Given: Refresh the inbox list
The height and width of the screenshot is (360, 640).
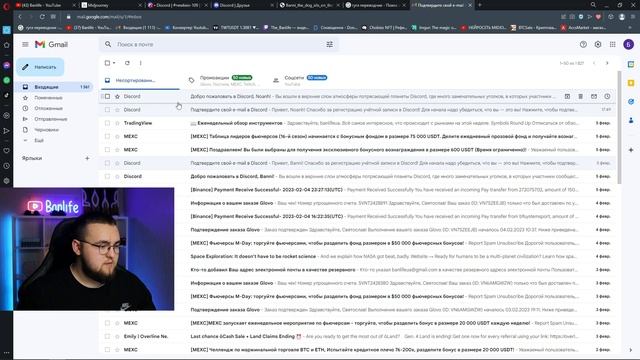Looking at the screenshot, I should click(127, 63).
